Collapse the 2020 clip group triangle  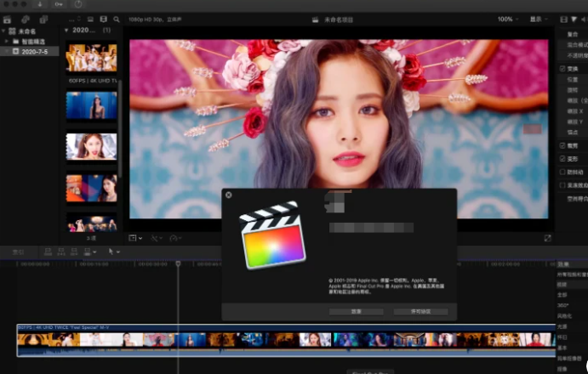tap(66, 30)
